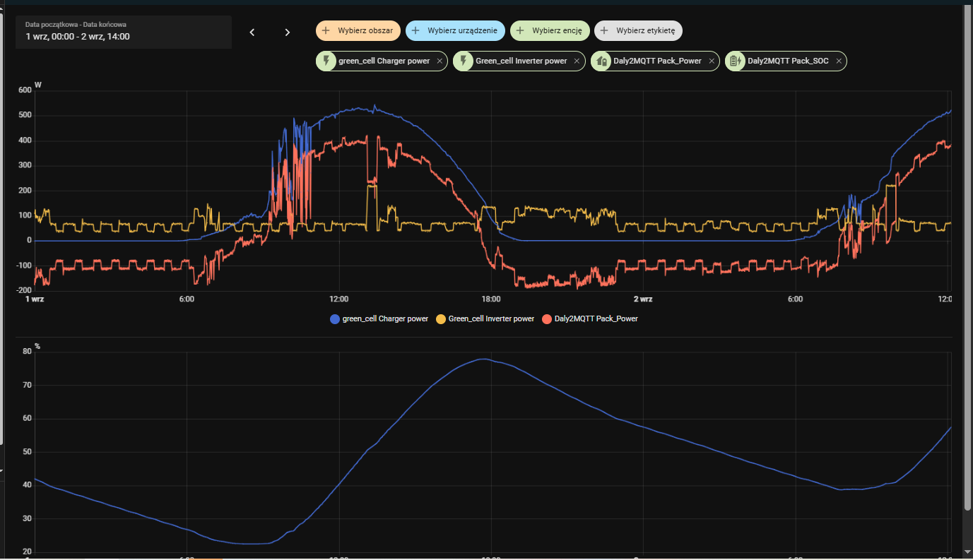
Task: Click the 600 value on the power chart axis
Action: point(25,90)
